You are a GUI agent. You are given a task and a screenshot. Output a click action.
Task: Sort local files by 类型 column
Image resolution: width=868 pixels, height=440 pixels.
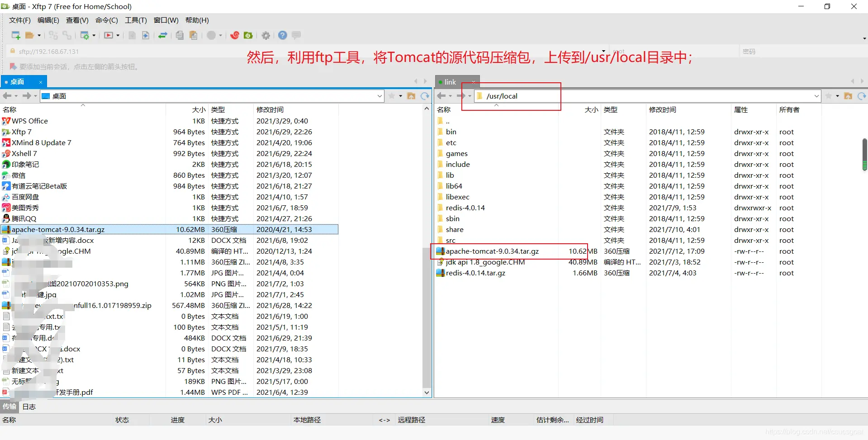231,110
